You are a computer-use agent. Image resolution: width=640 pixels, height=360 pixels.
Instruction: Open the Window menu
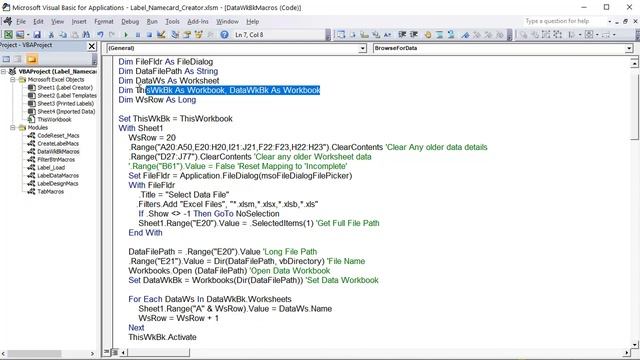point(227,21)
